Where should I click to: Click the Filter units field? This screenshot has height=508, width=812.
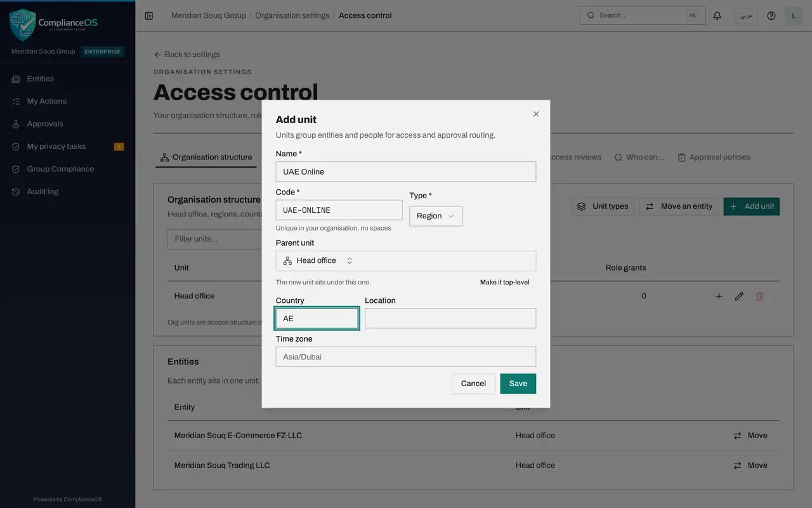tap(215, 239)
